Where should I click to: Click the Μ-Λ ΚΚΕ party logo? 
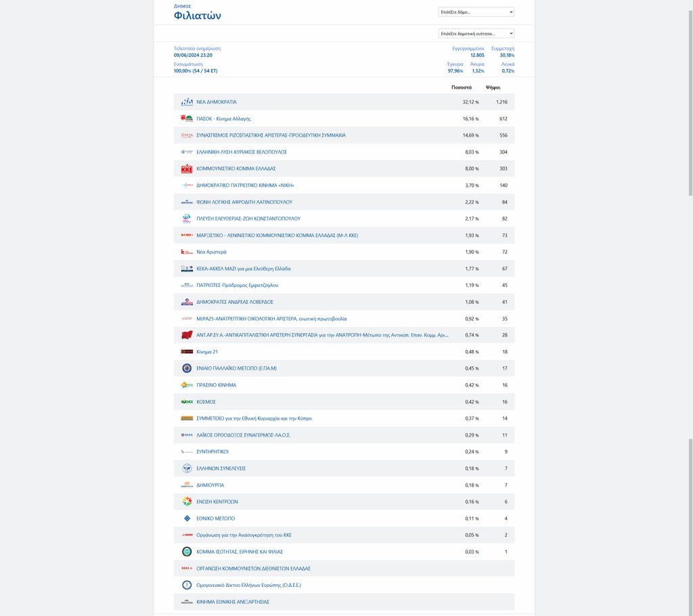187,236
